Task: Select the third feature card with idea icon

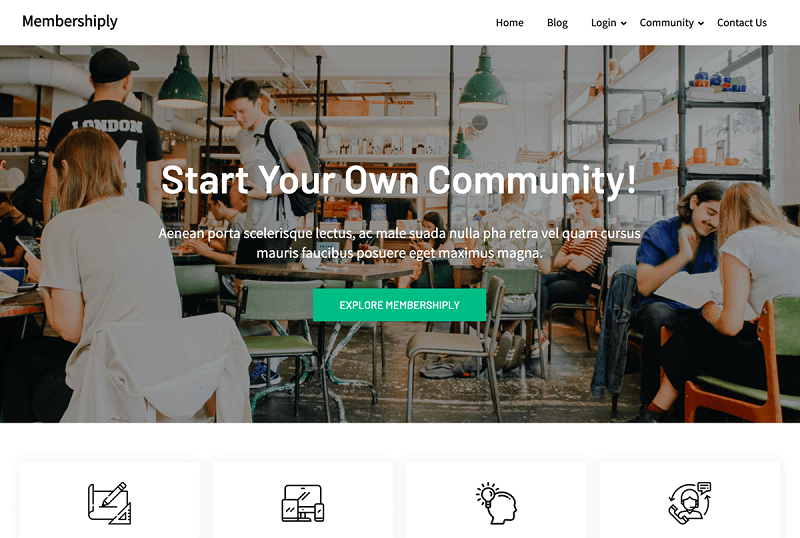Action: click(496, 500)
